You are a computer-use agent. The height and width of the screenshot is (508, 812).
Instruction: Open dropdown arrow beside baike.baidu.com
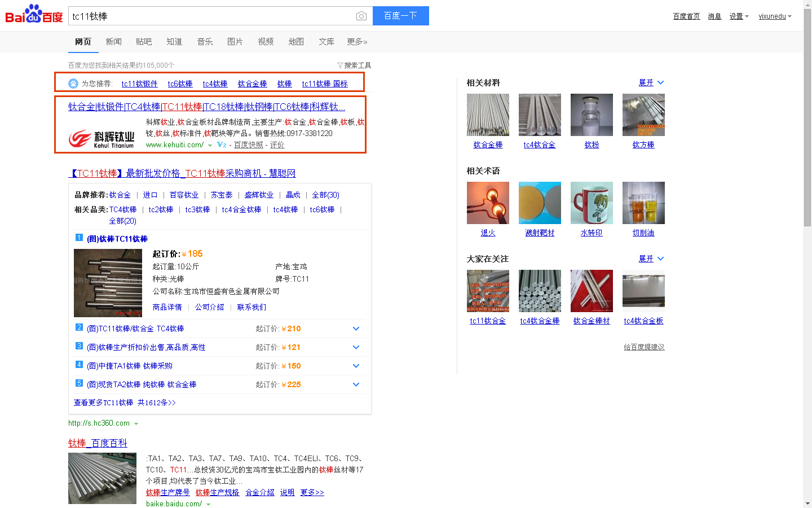pyautogui.click(x=208, y=505)
